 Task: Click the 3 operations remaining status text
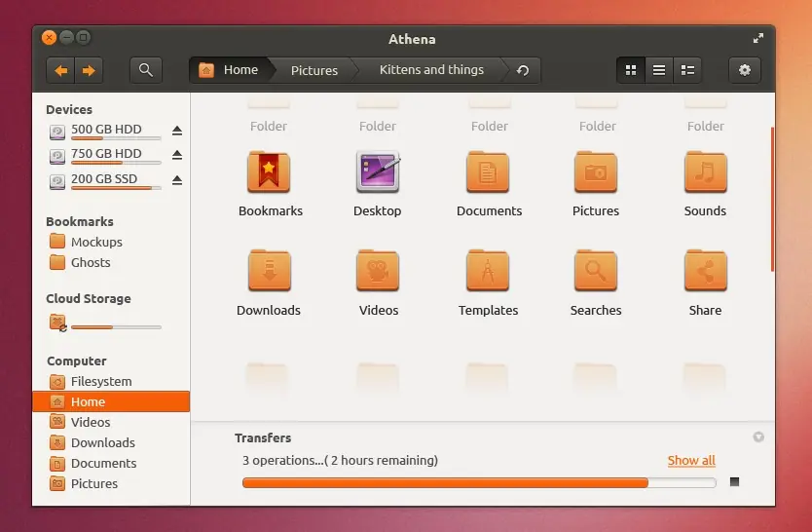tap(340, 461)
